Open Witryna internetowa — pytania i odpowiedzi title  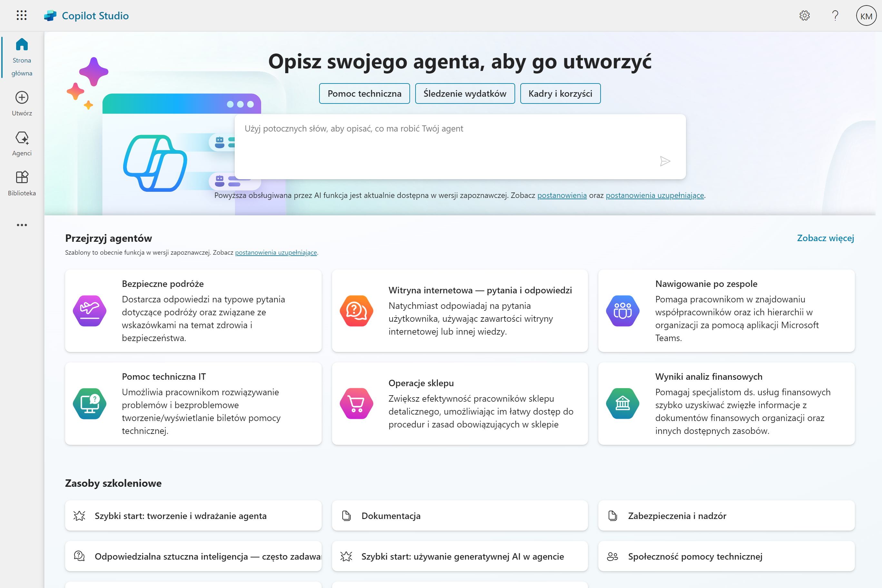pos(480,290)
